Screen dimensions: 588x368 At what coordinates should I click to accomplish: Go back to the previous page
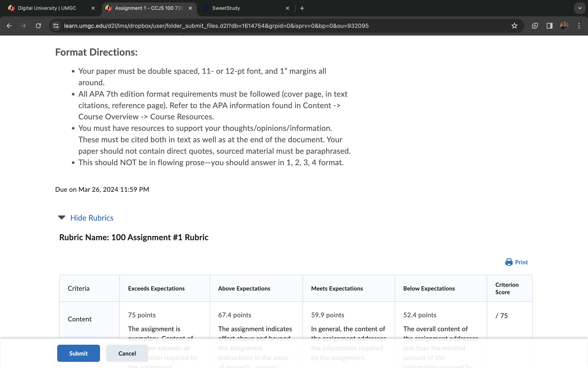pos(9,26)
